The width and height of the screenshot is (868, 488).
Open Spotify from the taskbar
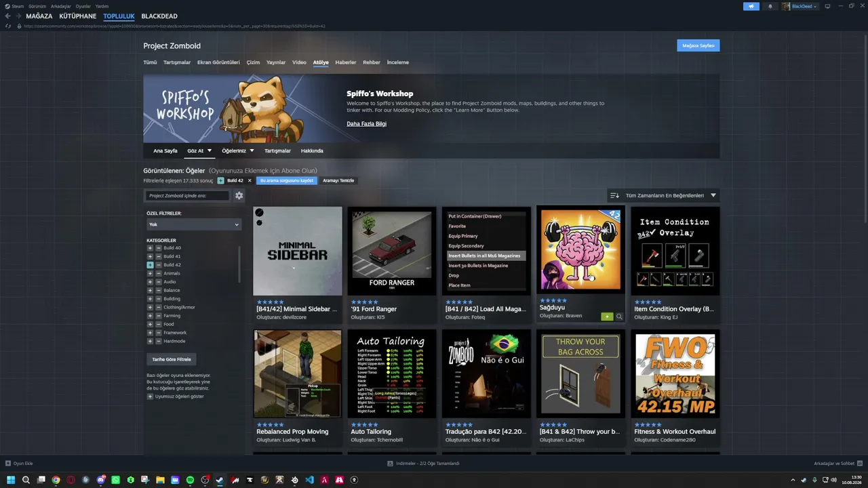point(190,480)
